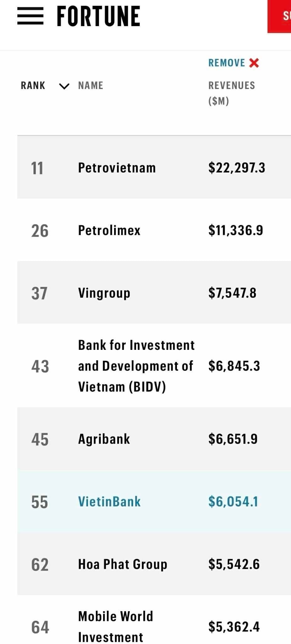
Task: Click the REMOVE column link
Action: [227, 63]
